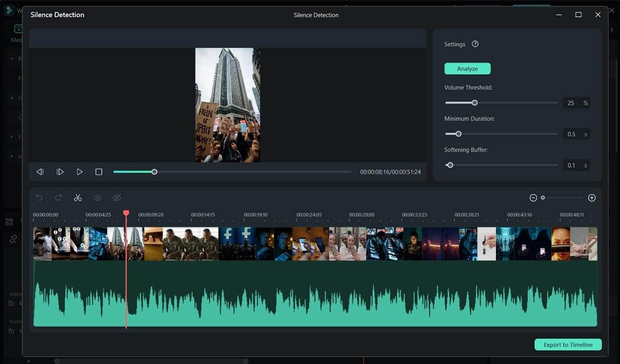The width and height of the screenshot is (620, 364).
Task: Toggle the hide silent segments crossed-eye icon
Action: 117,197
